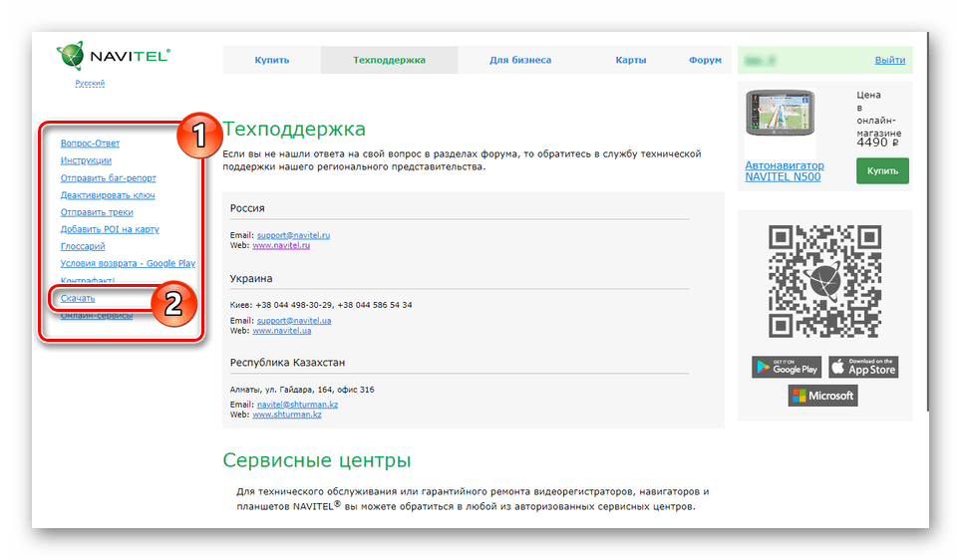Click the price 4490 ₽ text

(x=877, y=142)
